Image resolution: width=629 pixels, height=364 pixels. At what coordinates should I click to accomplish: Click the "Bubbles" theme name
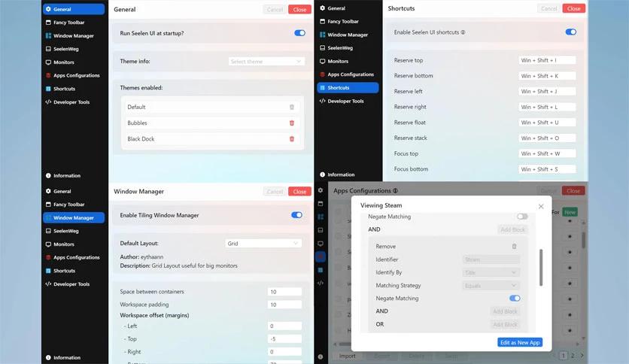(137, 123)
